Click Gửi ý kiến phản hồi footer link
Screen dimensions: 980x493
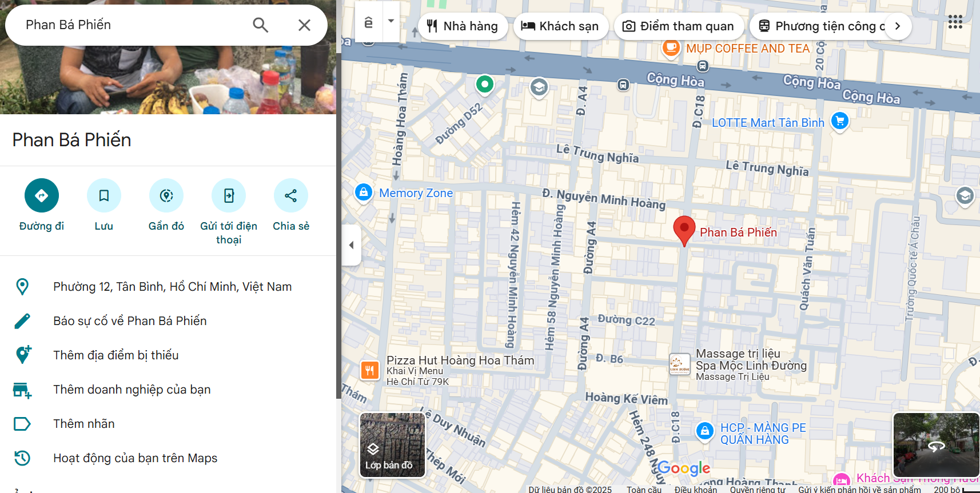pos(859,489)
